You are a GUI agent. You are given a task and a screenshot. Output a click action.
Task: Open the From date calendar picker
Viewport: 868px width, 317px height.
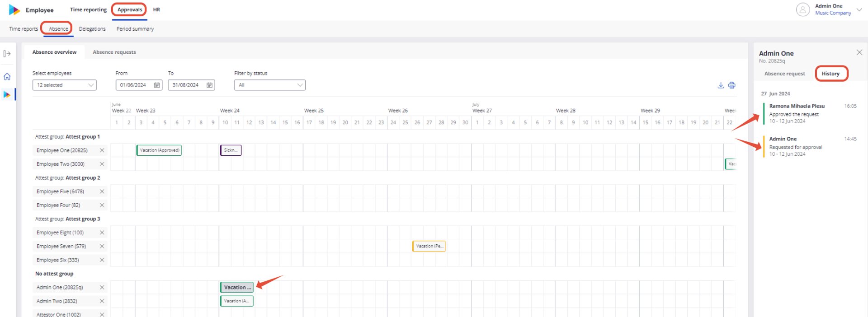point(157,85)
